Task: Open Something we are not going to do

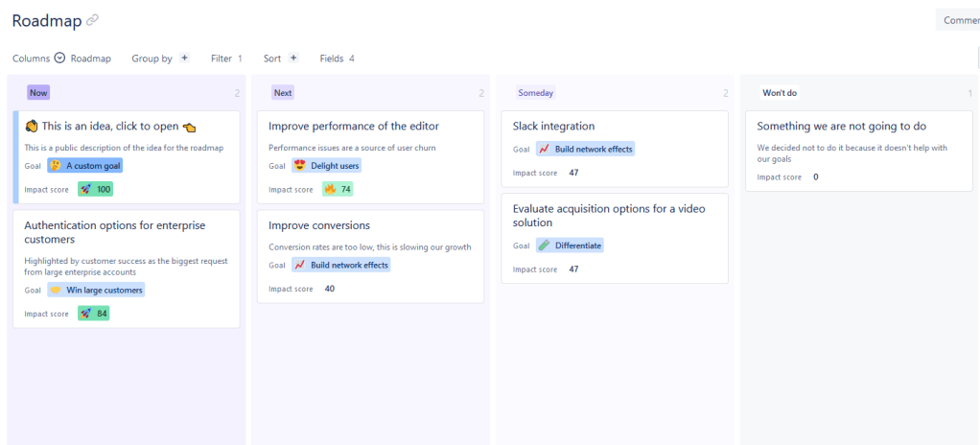Action: [x=841, y=126]
